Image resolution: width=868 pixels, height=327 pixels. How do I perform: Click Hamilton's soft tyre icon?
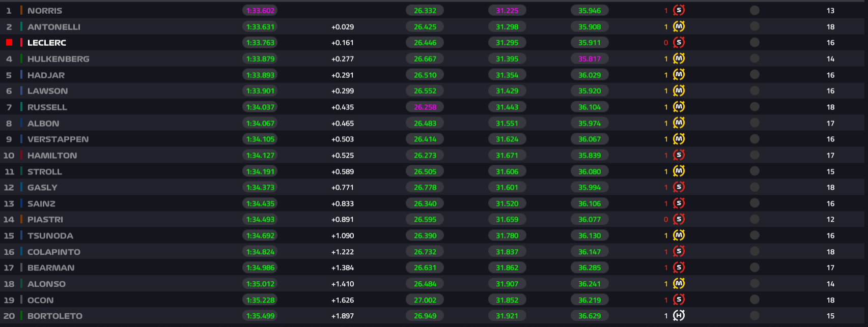click(679, 155)
